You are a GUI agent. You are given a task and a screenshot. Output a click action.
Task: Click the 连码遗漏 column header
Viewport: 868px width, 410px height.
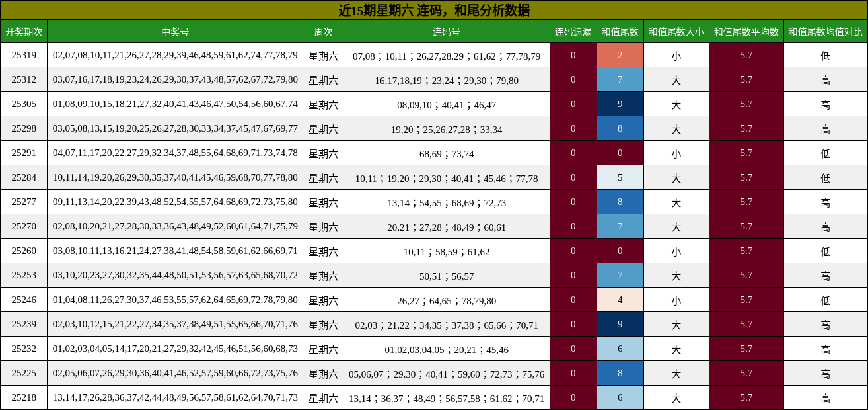572,31
